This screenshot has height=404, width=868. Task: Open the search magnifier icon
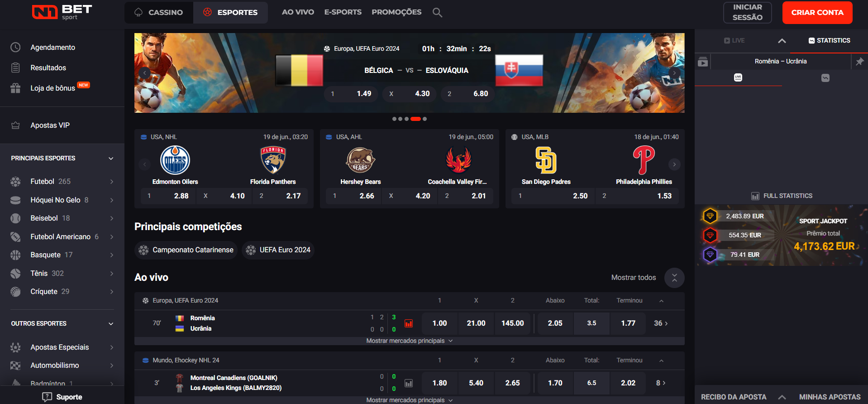click(437, 12)
